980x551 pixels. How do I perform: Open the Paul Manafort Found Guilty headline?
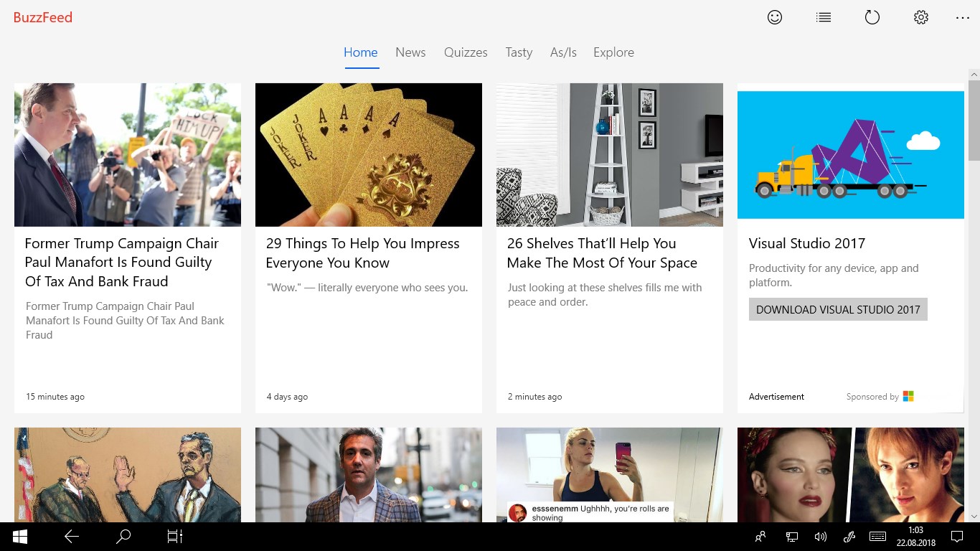[x=122, y=263]
